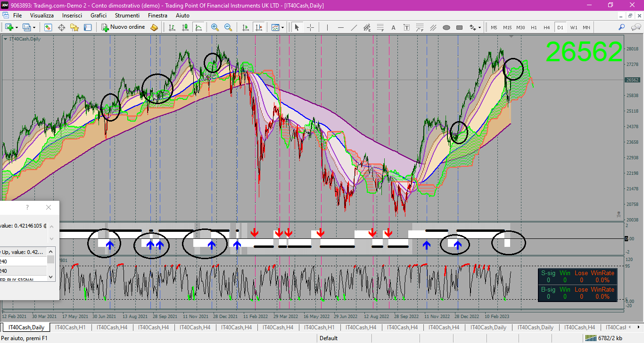
Task: Select the Fibonacci arc tool
Action: coord(420,27)
